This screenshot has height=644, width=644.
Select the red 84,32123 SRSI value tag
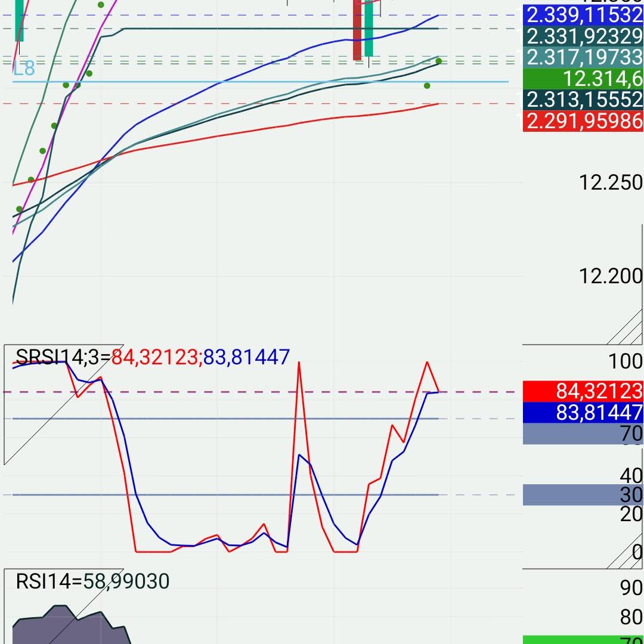583,391
